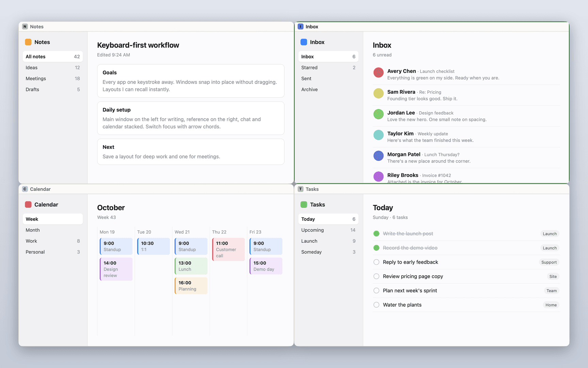
Task: Open Friday 15:00 Demo day event
Action: tap(266, 266)
